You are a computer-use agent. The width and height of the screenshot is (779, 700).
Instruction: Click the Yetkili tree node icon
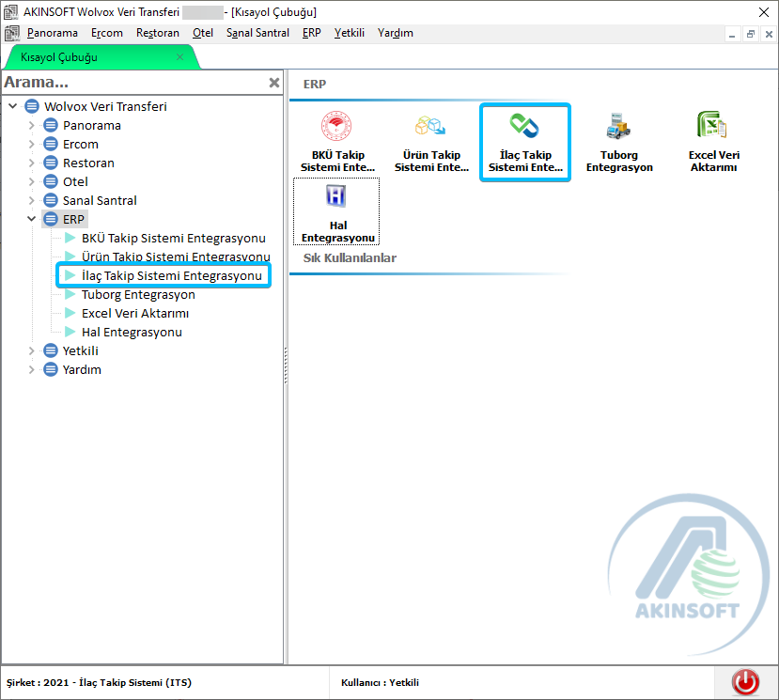[x=51, y=350]
